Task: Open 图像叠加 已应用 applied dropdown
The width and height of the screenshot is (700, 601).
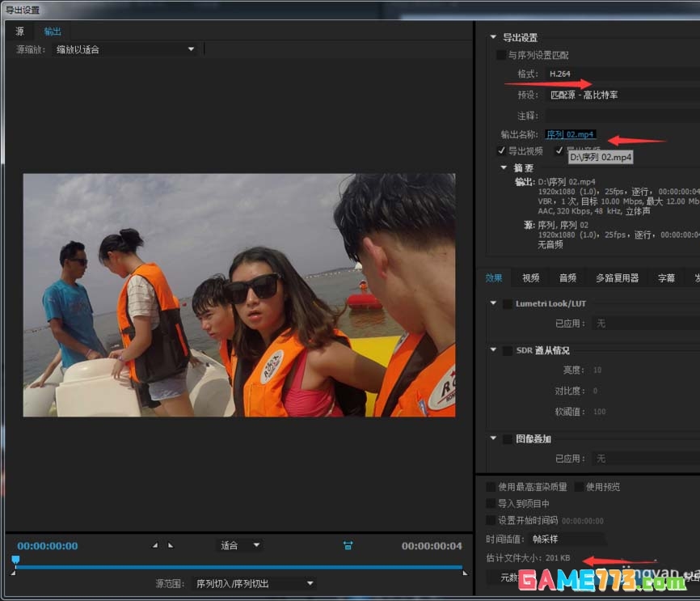Action: click(x=646, y=459)
